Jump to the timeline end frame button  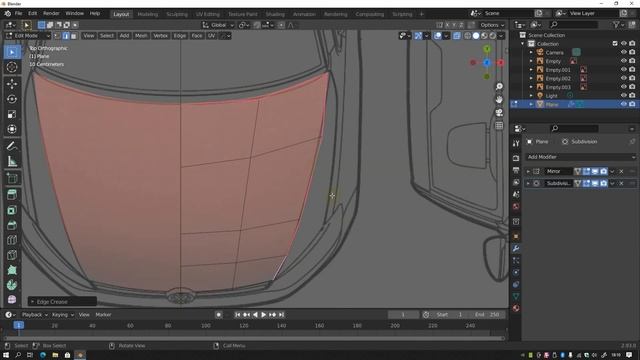tap(281, 315)
